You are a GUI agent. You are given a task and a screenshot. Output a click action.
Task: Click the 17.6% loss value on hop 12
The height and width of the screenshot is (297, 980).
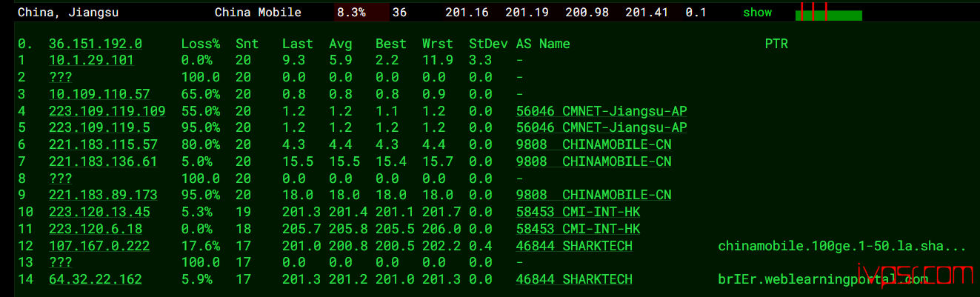[x=201, y=246]
